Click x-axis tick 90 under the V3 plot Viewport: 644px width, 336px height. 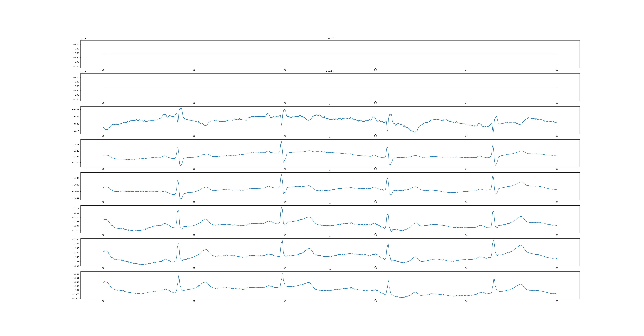point(103,202)
